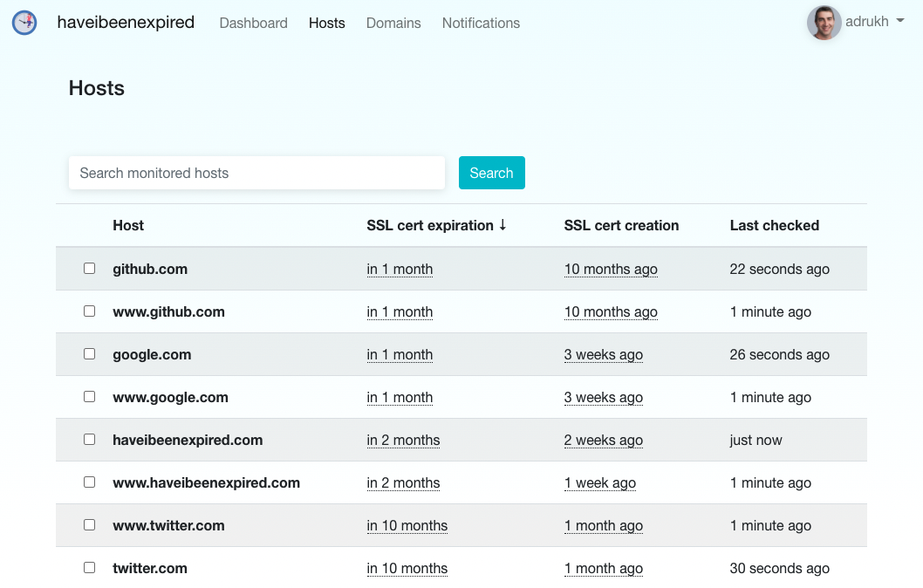Sort by the Host column header
The image size is (923, 588).
[x=128, y=225]
